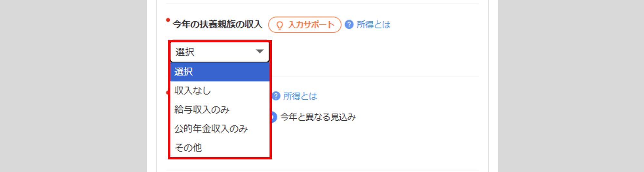Screen dimensions: 644x172
Task: Select the highlighted 選択 option in list
Action: point(220,72)
